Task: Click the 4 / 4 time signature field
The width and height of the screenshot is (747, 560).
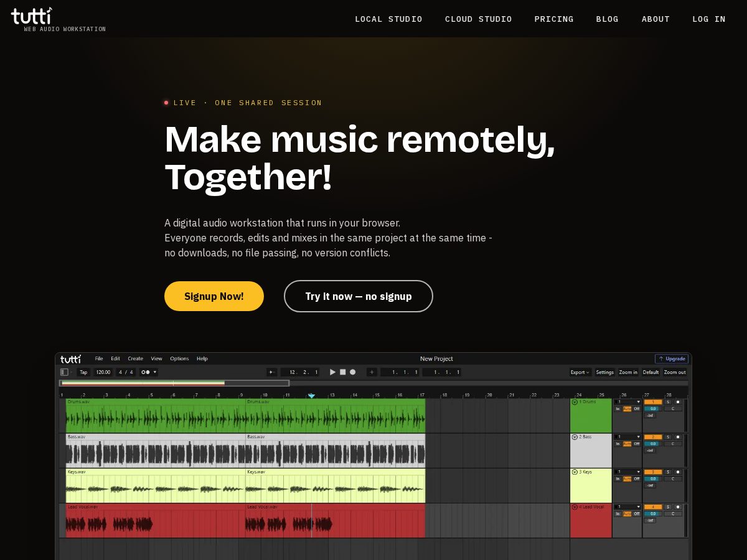Action: click(x=126, y=372)
